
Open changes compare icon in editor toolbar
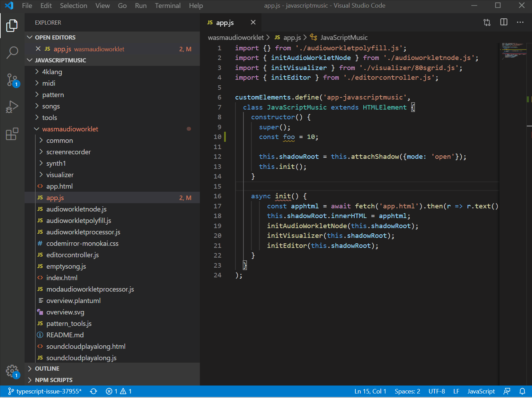pos(487,23)
